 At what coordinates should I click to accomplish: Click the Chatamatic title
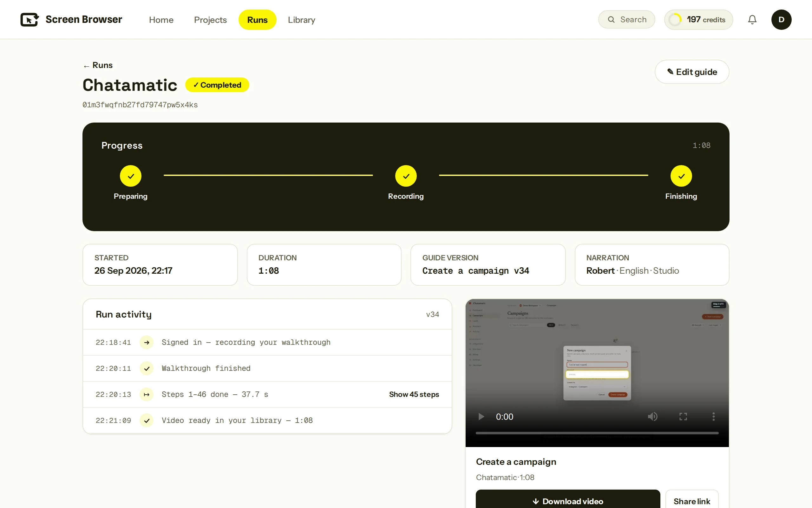130,85
